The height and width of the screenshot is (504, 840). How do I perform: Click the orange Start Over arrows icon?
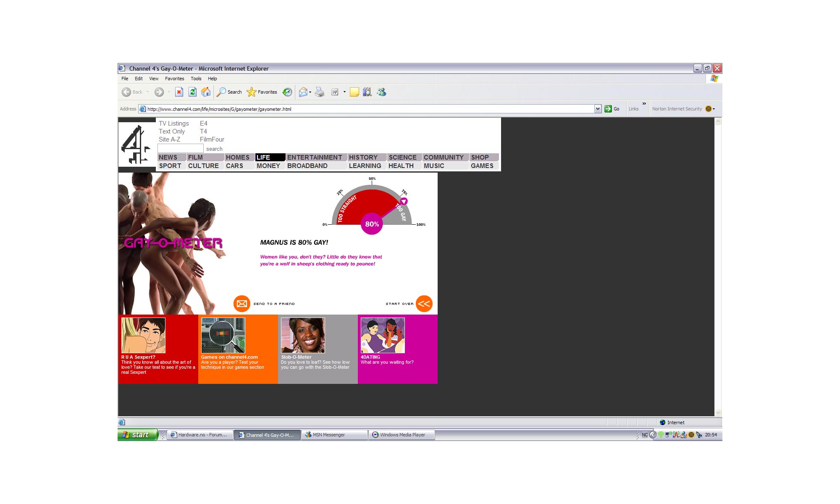click(x=424, y=304)
